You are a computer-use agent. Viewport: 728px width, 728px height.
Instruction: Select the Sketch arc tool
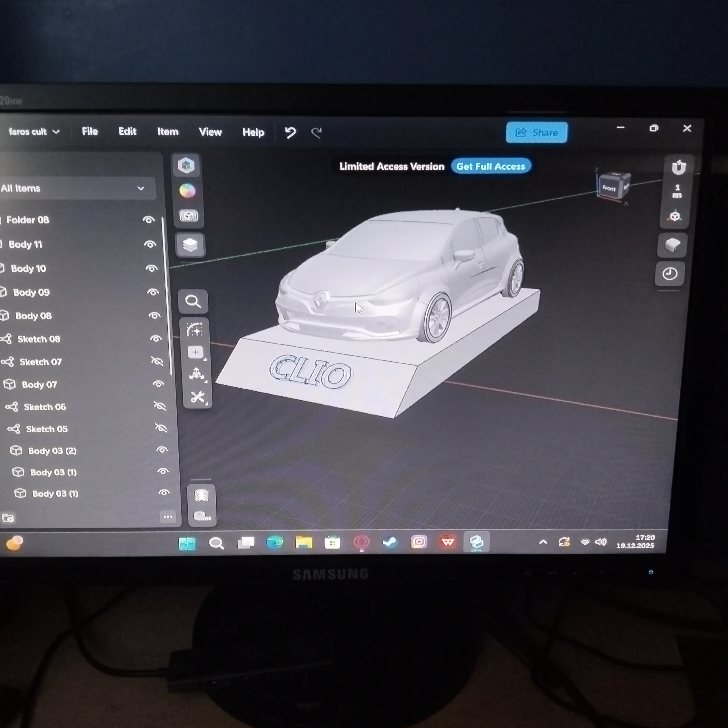[x=195, y=329]
